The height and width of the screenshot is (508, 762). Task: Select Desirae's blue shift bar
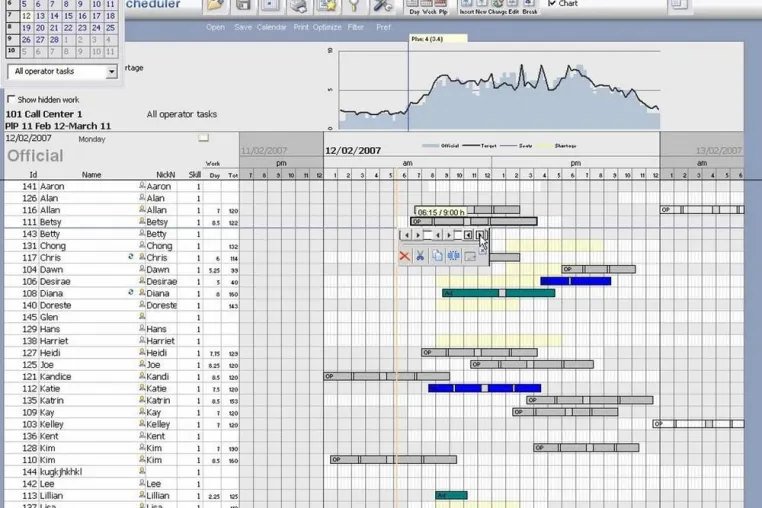pos(576,281)
